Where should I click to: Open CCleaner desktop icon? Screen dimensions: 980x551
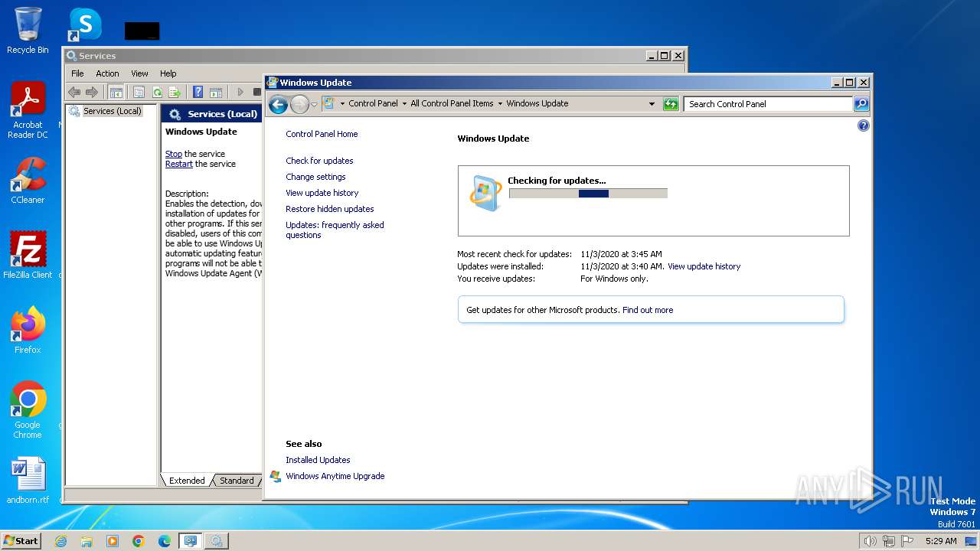click(28, 180)
